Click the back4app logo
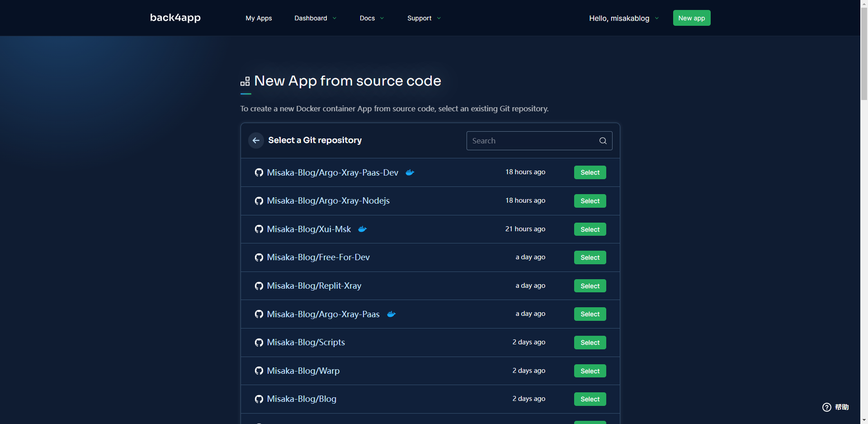 [175, 18]
